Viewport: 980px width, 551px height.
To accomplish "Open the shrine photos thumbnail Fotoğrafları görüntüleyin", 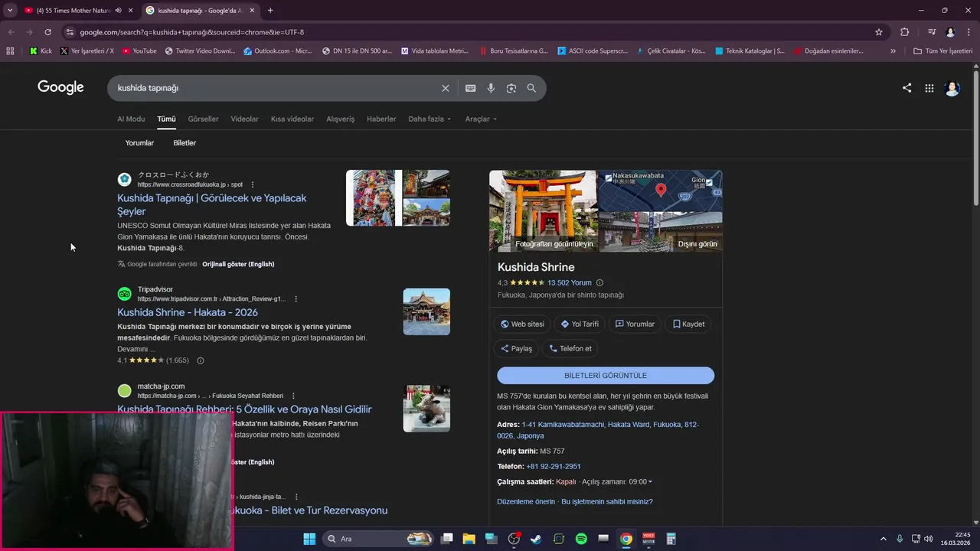I will 543,211.
